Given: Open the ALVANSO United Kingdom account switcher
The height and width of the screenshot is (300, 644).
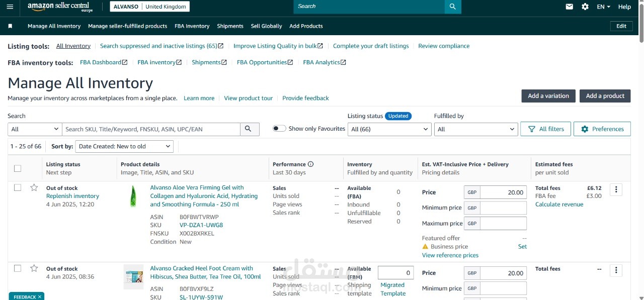Looking at the screenshot, I should point(150,7).
